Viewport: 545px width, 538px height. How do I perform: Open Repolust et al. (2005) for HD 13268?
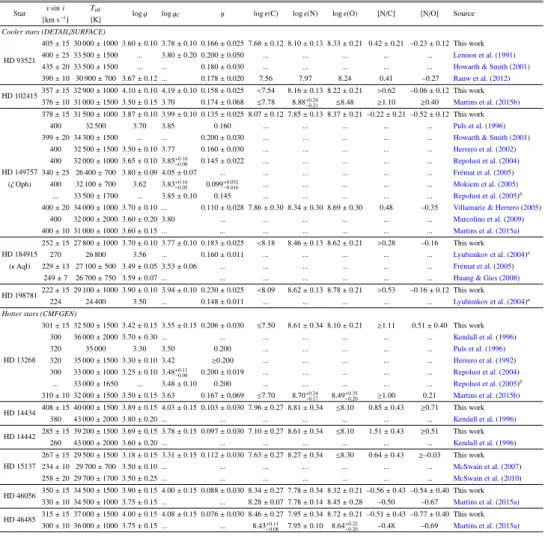click(487, 384)
